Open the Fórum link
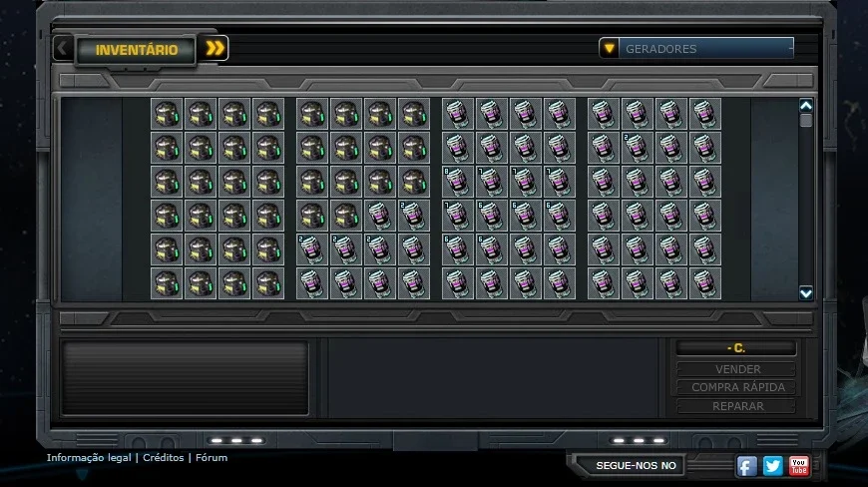The image size is (868, 487). pyautogui.click(x=212, y=458)
